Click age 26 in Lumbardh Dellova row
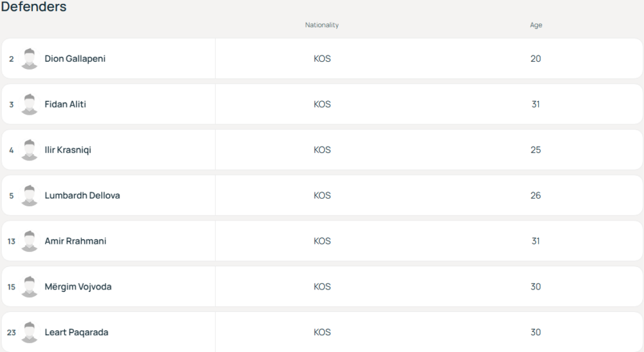This screenshot has height=352, width=644. 536,195
